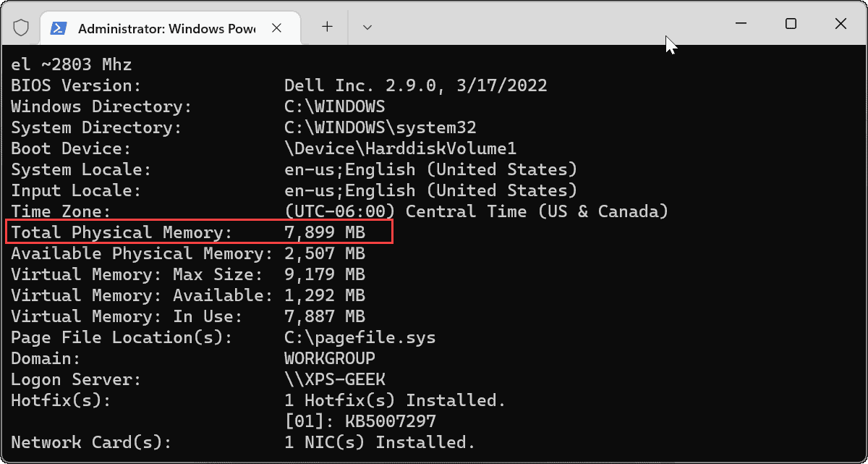Click the BIOS Version label
Viewport: 868px width, 464px height.
pos(76,85)
